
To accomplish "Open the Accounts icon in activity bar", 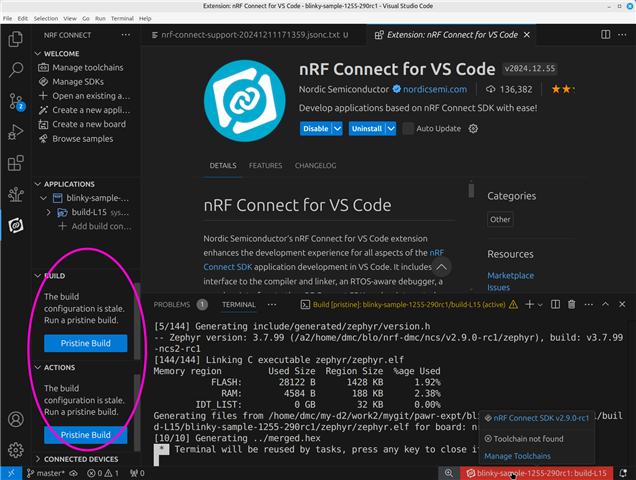I will coord(15,419).
